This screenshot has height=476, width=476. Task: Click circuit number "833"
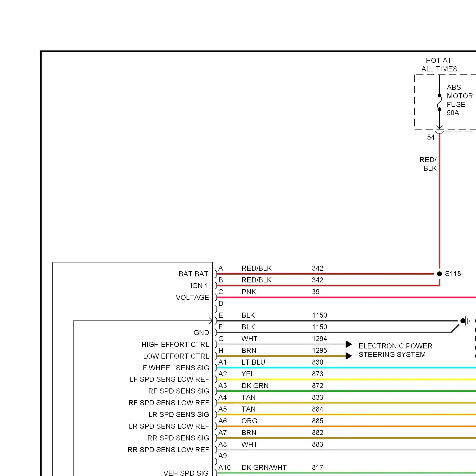coord(318,398)
